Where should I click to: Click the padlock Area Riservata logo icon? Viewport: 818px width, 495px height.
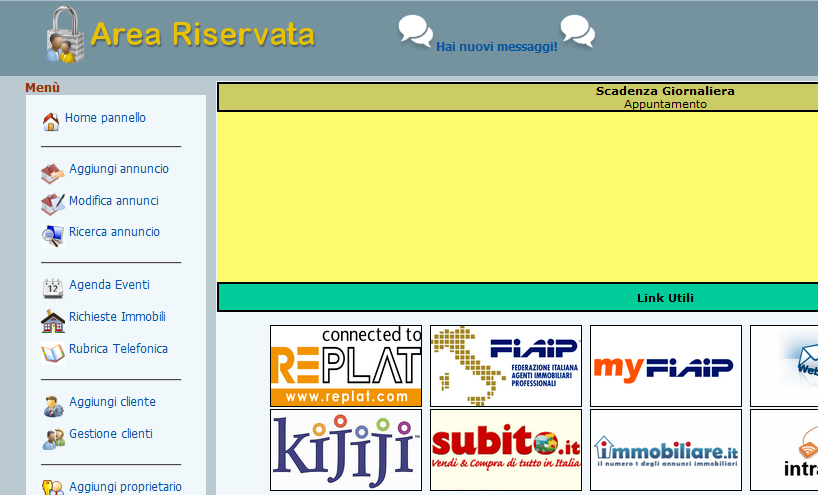coord(65,35)
